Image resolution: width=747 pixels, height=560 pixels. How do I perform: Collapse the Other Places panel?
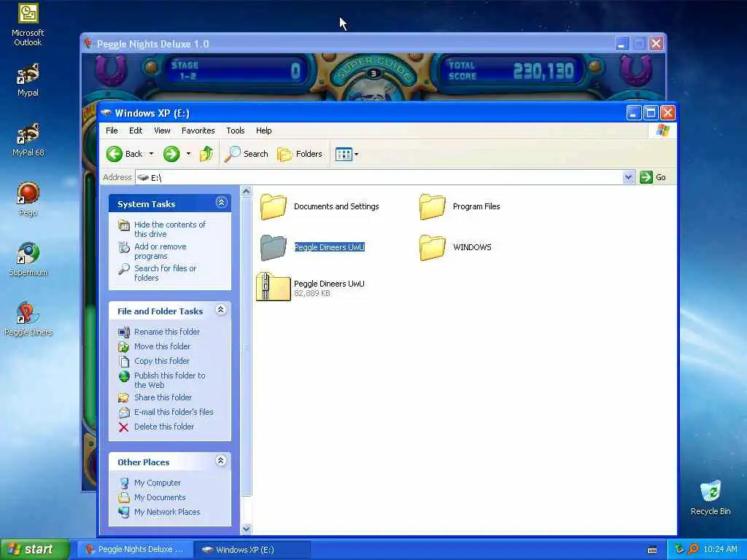click(x=220, y=461)
